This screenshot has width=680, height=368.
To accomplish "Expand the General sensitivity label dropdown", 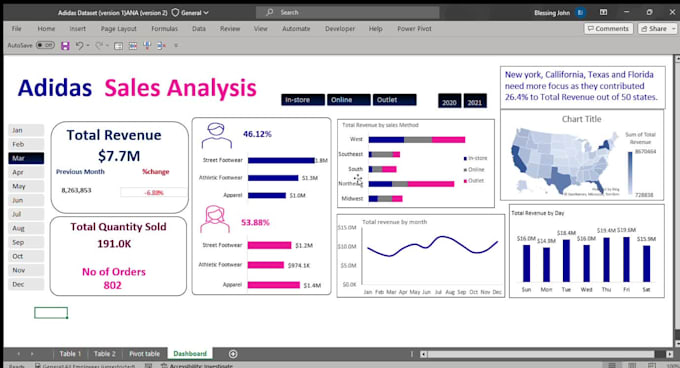I will 190,13.
